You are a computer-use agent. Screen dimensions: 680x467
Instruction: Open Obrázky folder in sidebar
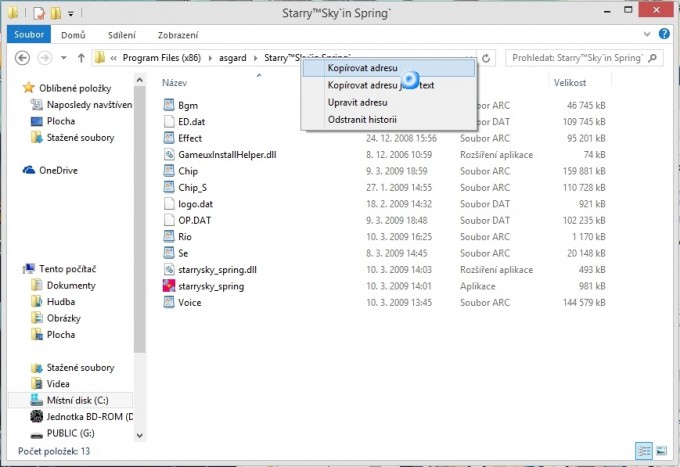pos(63,318)
